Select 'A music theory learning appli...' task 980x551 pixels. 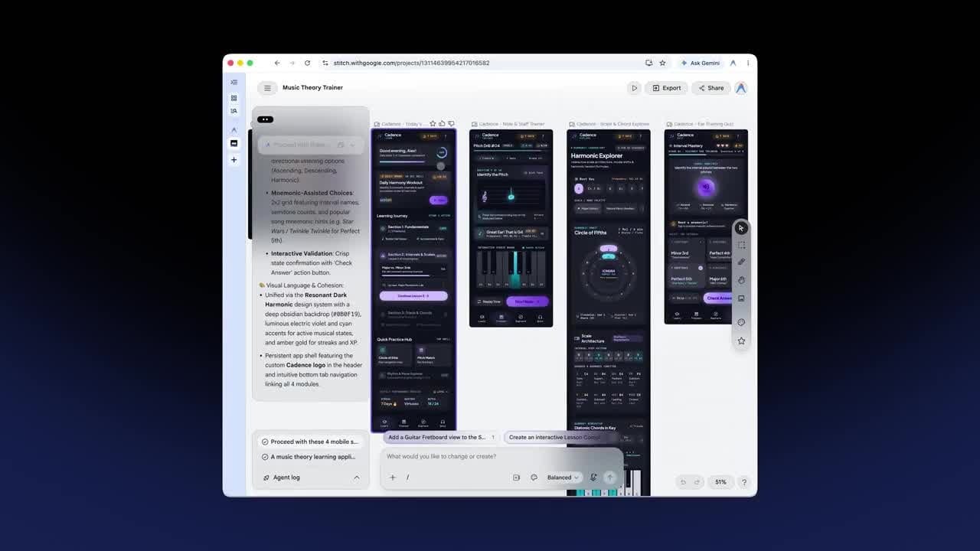(310, 457)
